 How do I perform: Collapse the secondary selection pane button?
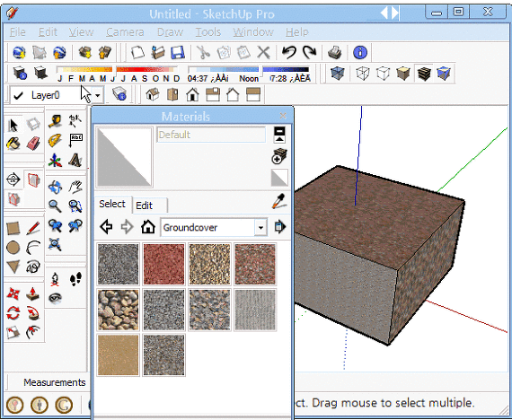coord(279,135)
